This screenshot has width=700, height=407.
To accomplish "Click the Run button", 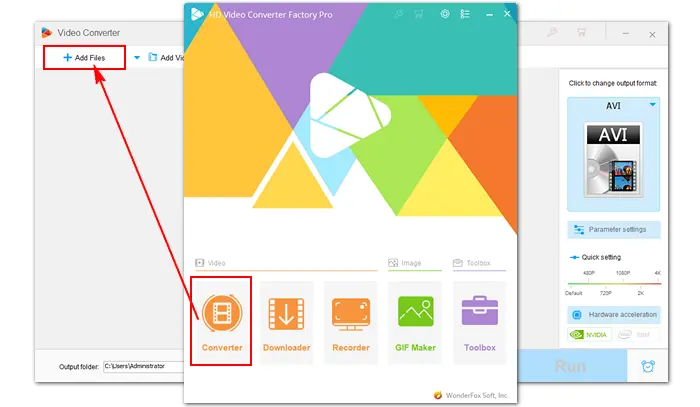I will point(572,366).
